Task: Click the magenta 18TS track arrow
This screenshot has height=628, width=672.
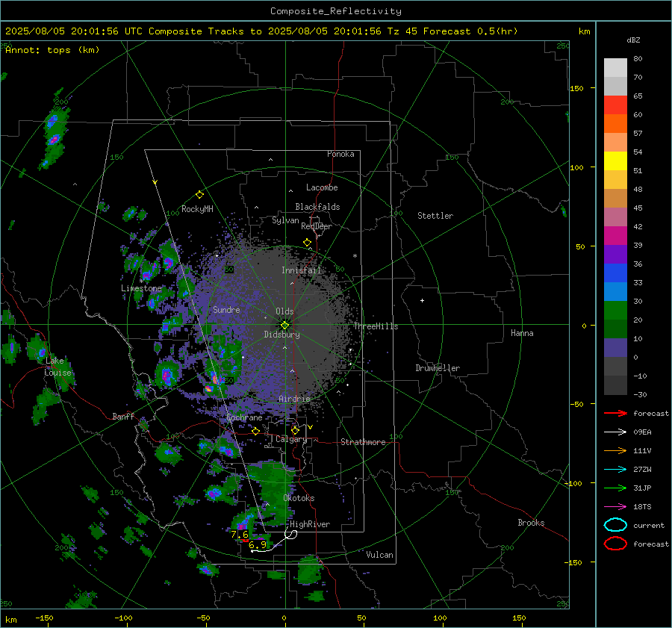Action: (x=615, y=507)
